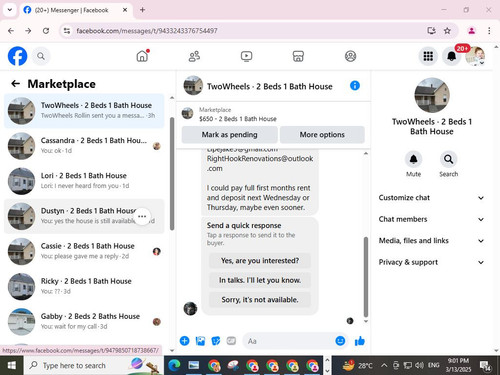
Task: Open Microsoft Edge from the taskbar
Action: coord(174,365)
